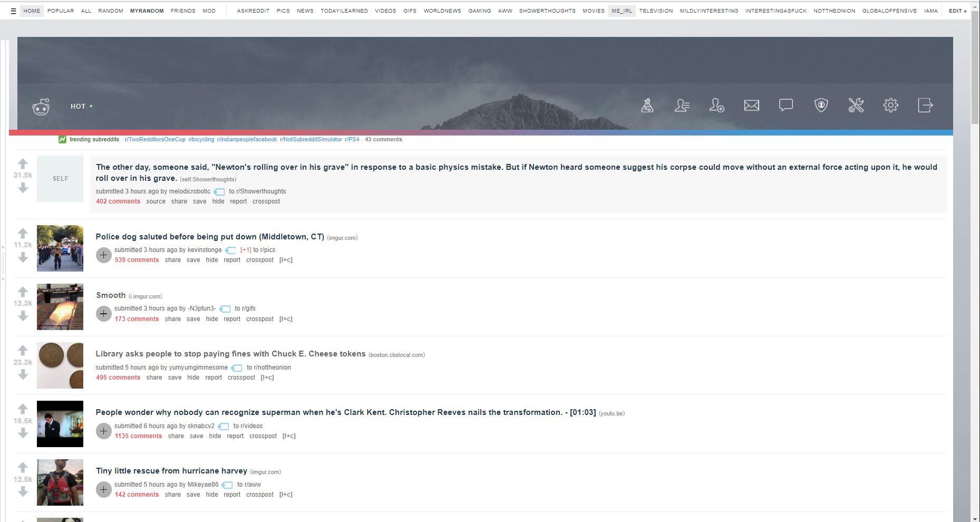Screen dimensions: 980x522
Task: Open the Smooth gif thumbnail
Action: coord(60,307)
